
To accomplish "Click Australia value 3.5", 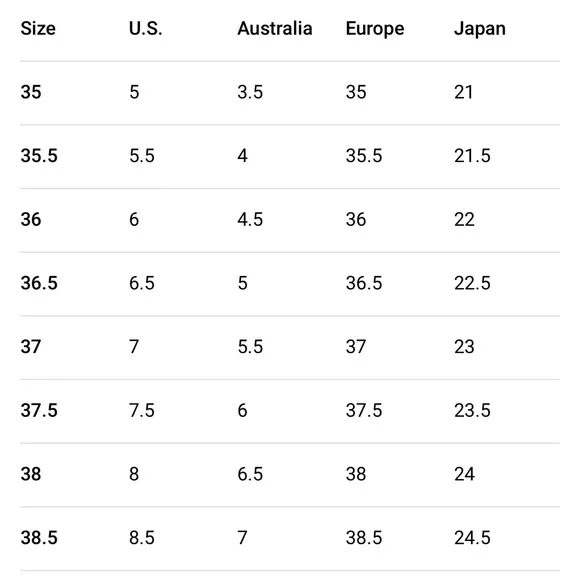I will 250,92.
